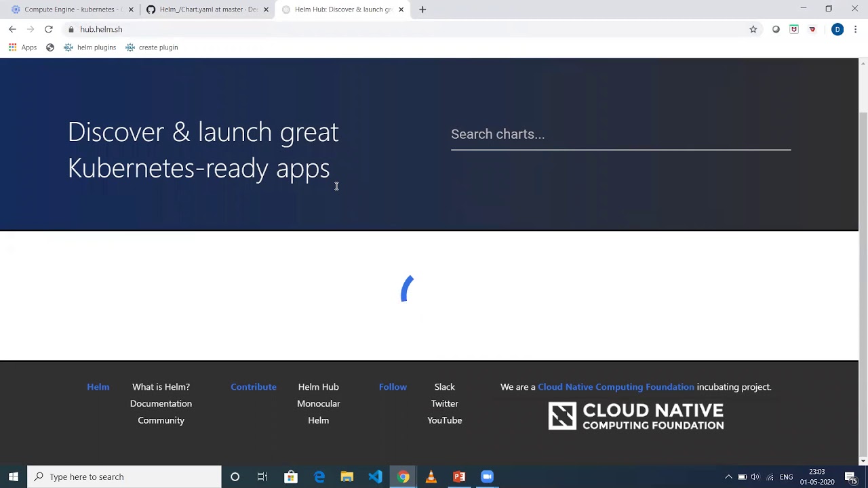This screenshot has width=868, height=488.
Task: Go back using the browser back arrow
Action: [12, 29]
